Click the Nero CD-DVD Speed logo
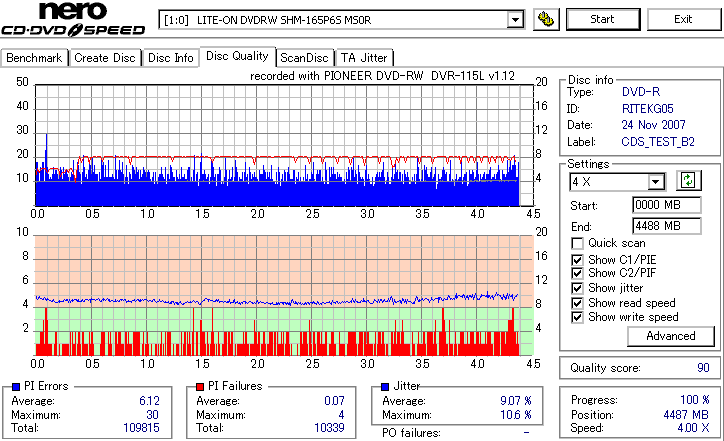 [x=73, y=19]
